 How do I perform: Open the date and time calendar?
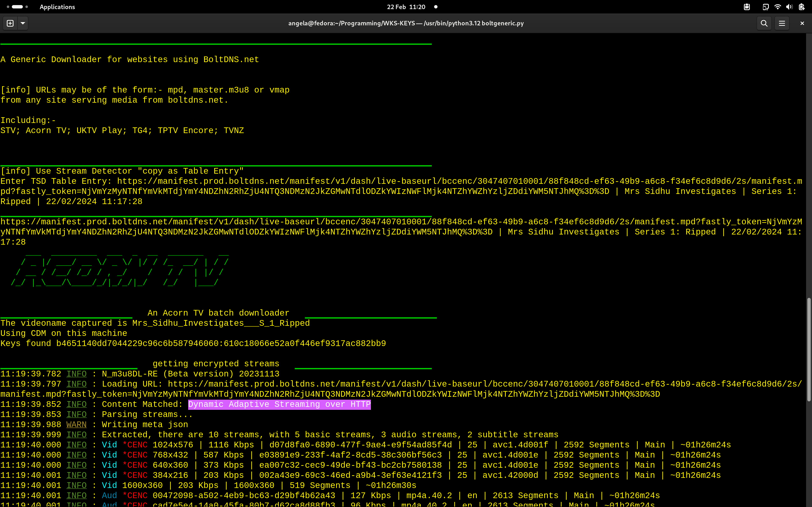(406, 7)
